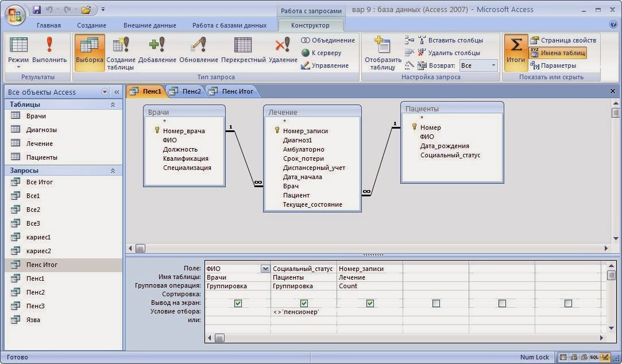Close the open query document
Image resolution: width=622 pixels, height=364 pixels.
click(612, 91)
